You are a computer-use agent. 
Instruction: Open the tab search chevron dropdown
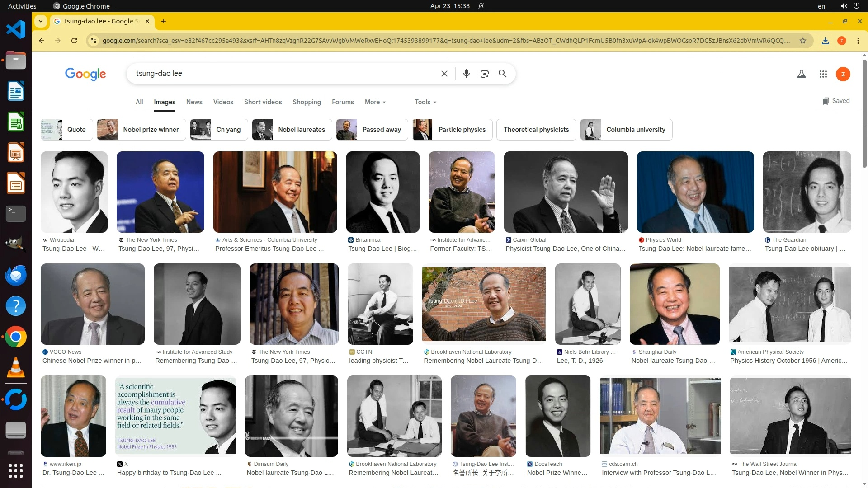(x=41, y=21)
